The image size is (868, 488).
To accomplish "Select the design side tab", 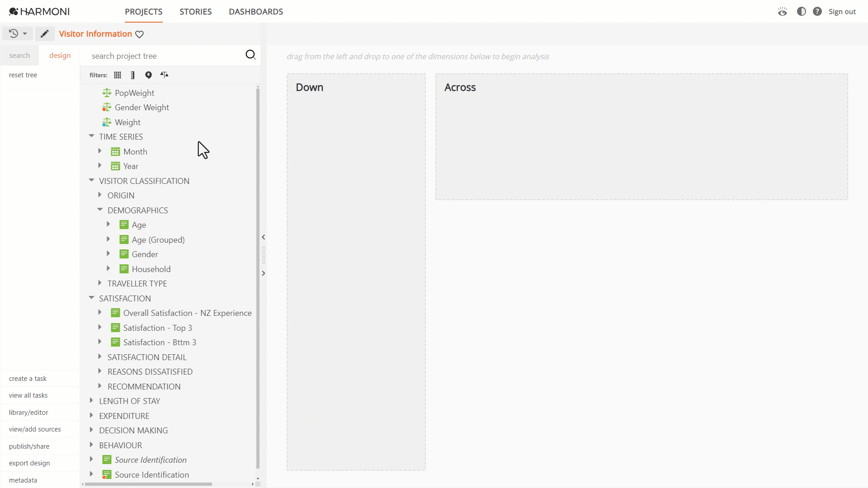I will pos(60,56).
